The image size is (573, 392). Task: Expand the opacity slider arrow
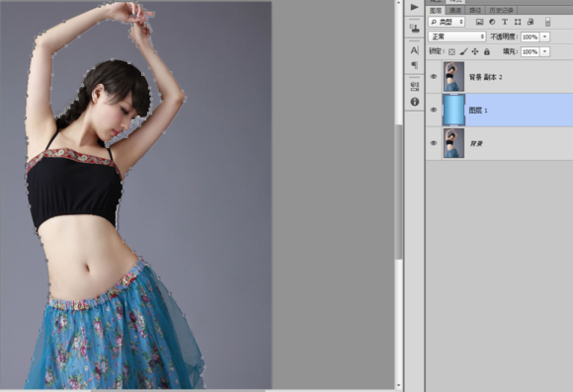(545, 37)
